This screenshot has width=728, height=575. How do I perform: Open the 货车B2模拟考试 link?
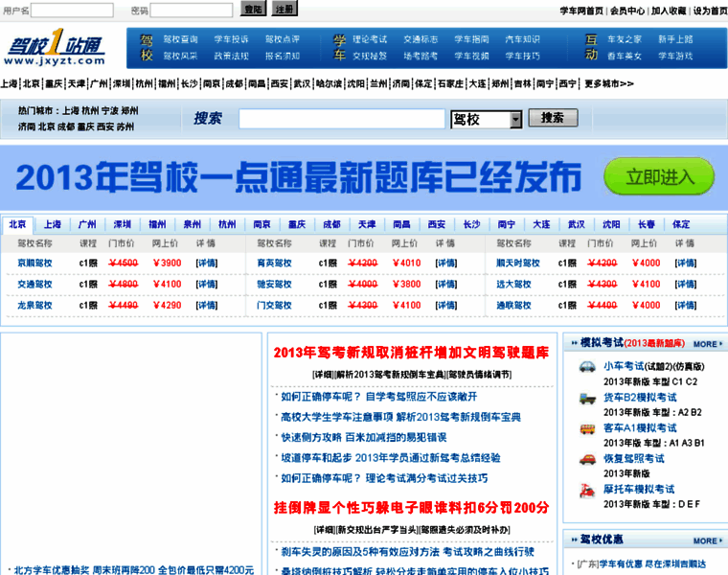click(640, 398)
